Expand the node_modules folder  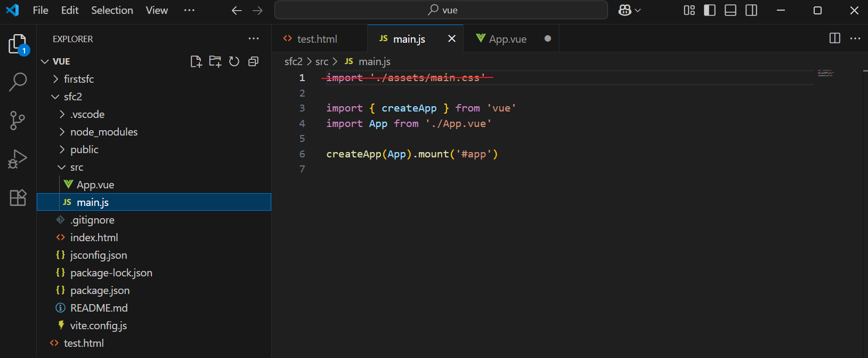click(104, 132)
